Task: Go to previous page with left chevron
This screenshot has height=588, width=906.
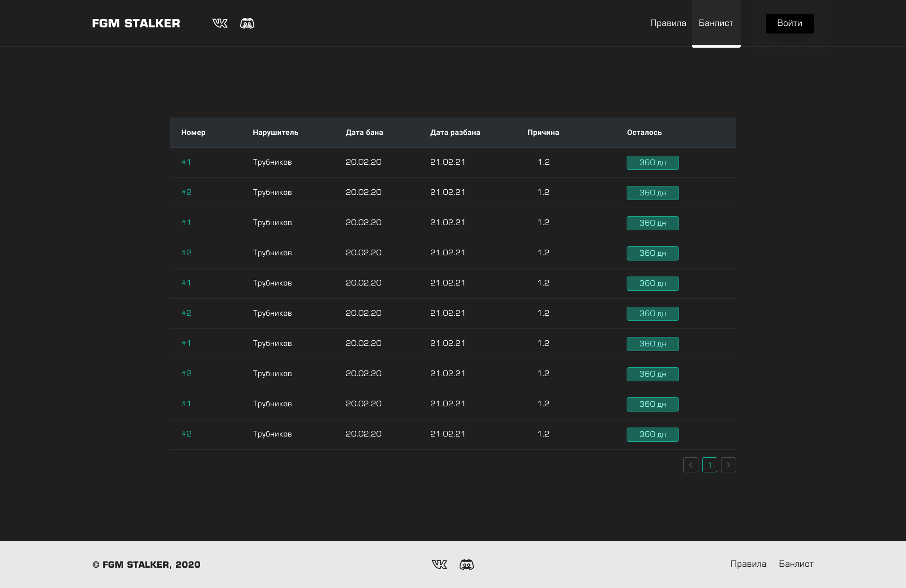Action: point(691,465)
